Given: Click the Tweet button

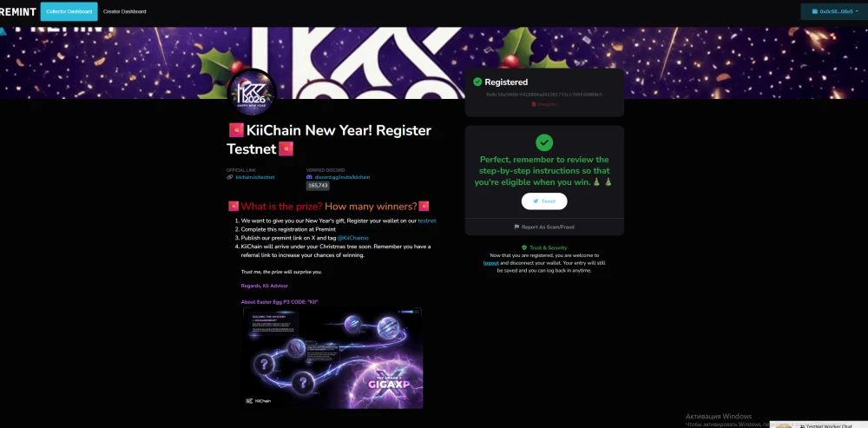Looking at the screenshot, I should point(544,201).
